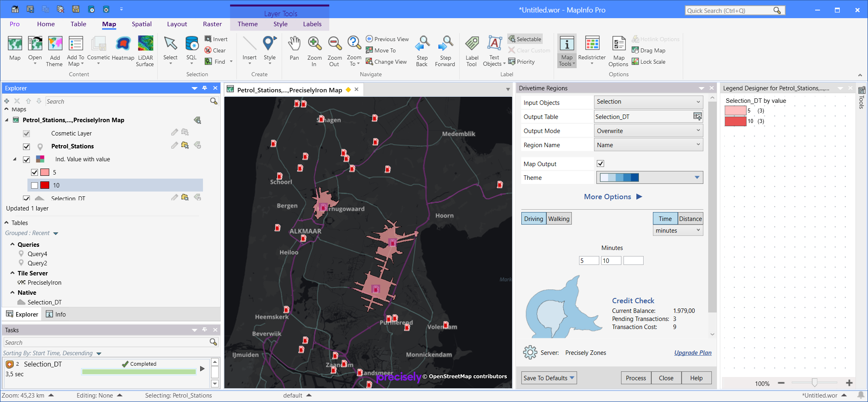Click Step Forward in Navigate group
The height and width of the screenshot is (402, 868).
(x=445, y=51)
